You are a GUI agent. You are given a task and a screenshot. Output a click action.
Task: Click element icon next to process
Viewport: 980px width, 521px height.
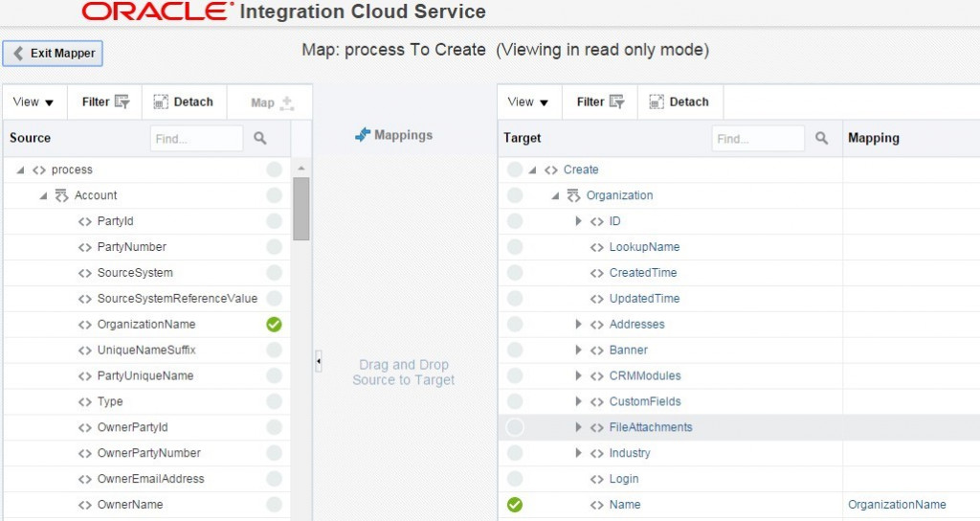point(38,170)
